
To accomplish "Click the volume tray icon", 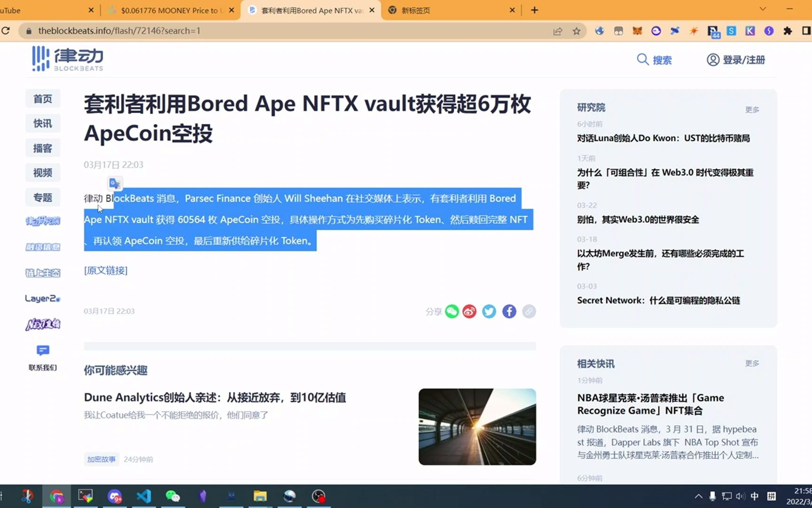I will point(741,496).
